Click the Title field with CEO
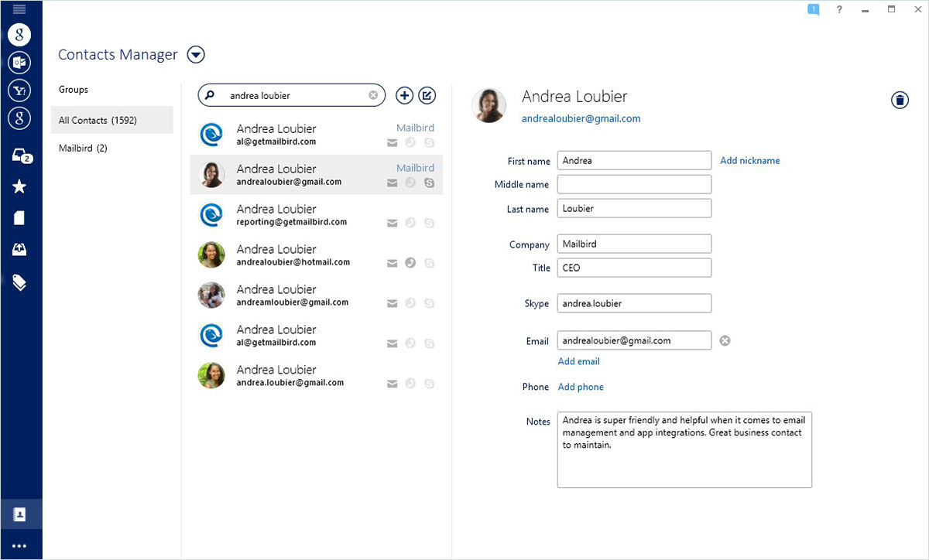 point(634,268)
